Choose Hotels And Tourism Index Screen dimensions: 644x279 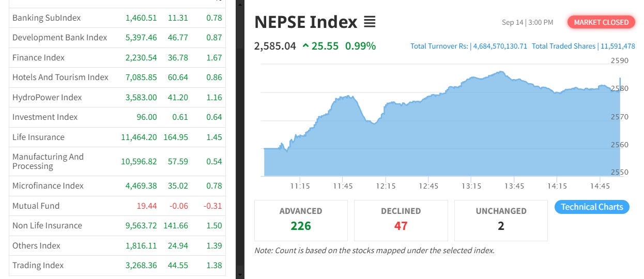pos(117,77)
